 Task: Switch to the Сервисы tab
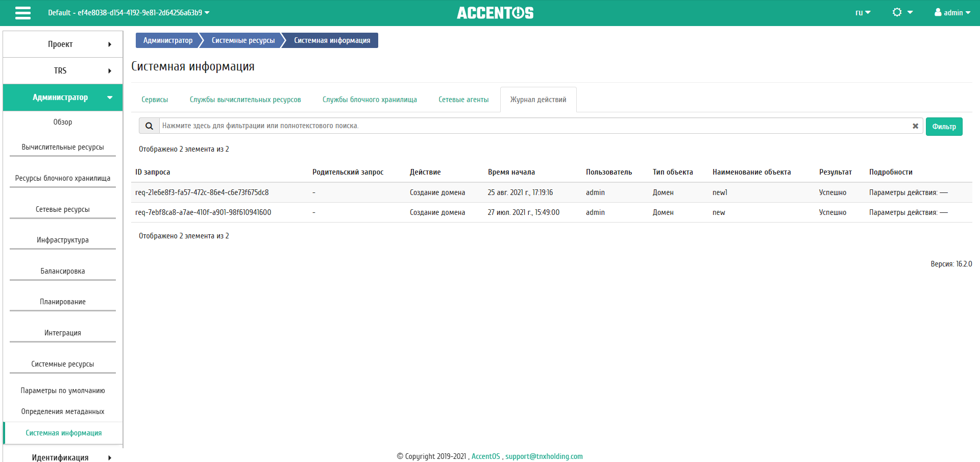tap(155, 100)
